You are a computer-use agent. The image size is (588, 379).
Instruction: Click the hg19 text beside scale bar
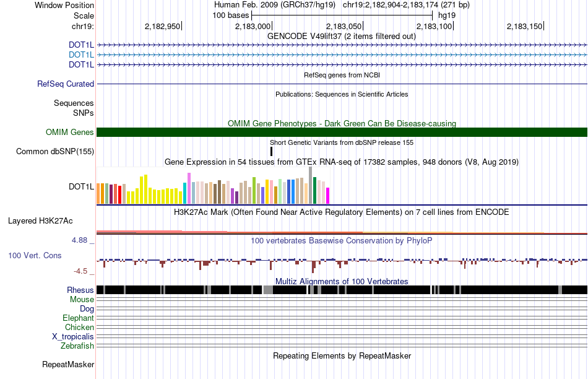(x=447, y=15)
